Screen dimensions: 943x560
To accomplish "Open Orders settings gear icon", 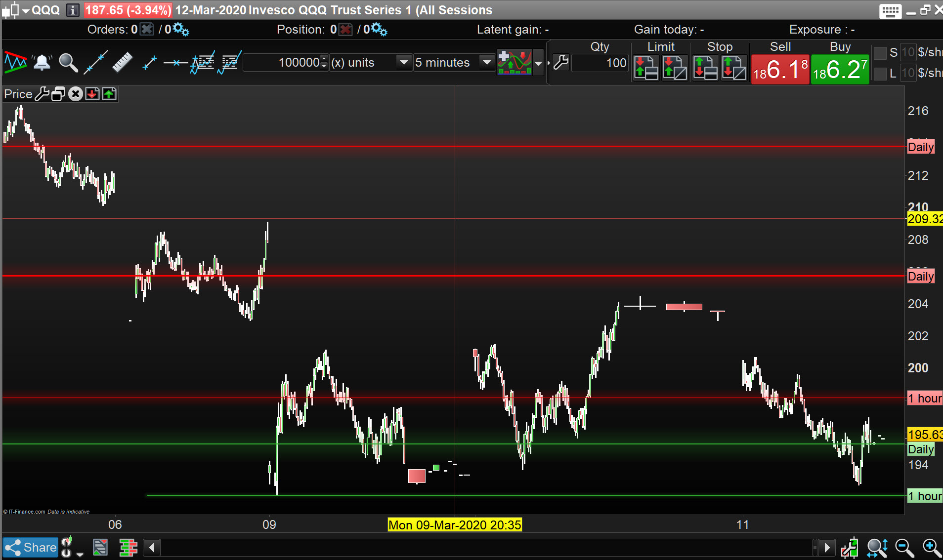I will pyautogui.click(x=180, y=30).
